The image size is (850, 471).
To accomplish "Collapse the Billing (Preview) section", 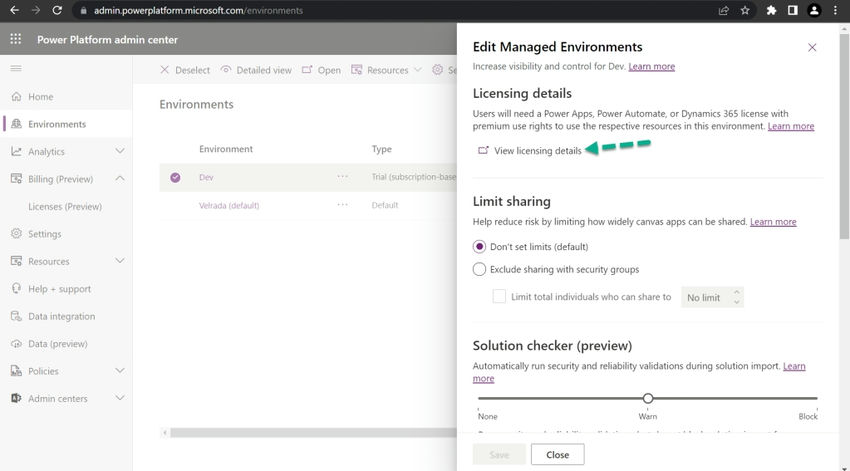I will (x=120, y=179).
